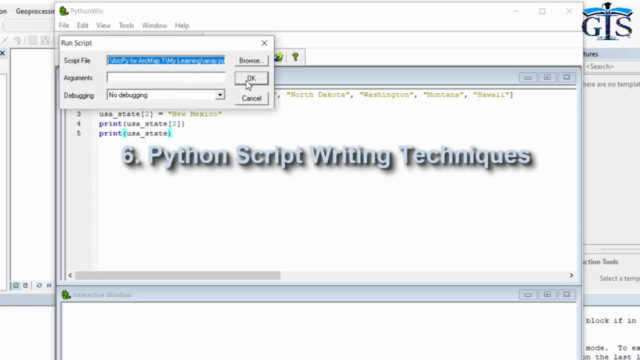Open PythonWin File menu
This screenshot has height=360, width=640.
pos(64,25)
